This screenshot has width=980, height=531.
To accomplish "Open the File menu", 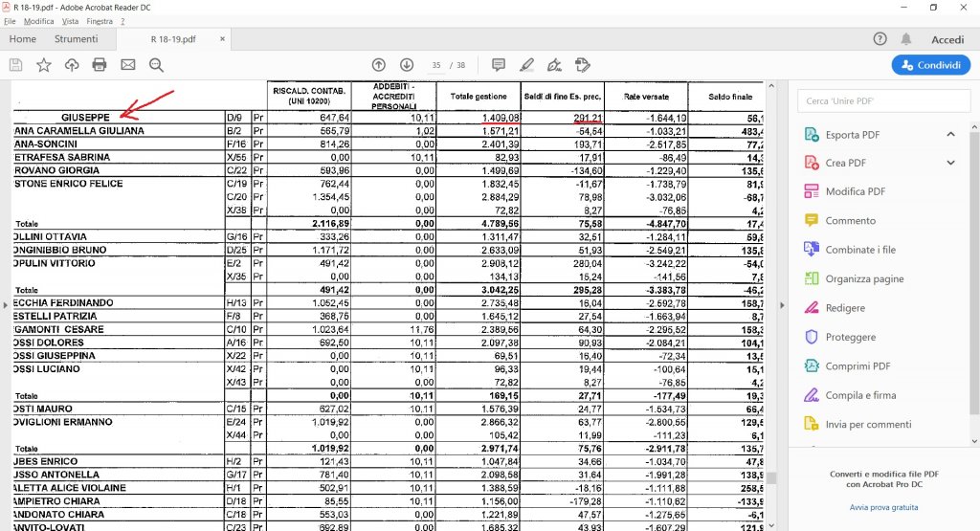I will pos(10,21).
